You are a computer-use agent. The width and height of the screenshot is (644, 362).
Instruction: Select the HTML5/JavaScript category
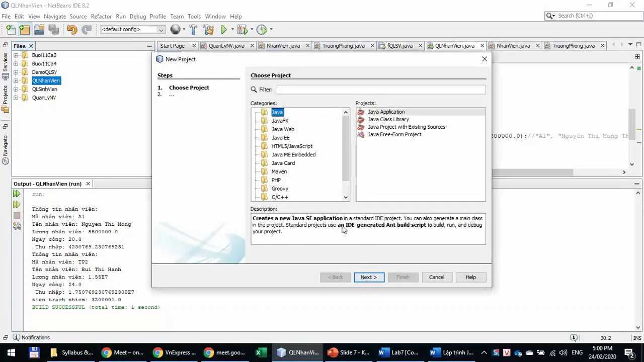tap(292, 146)
